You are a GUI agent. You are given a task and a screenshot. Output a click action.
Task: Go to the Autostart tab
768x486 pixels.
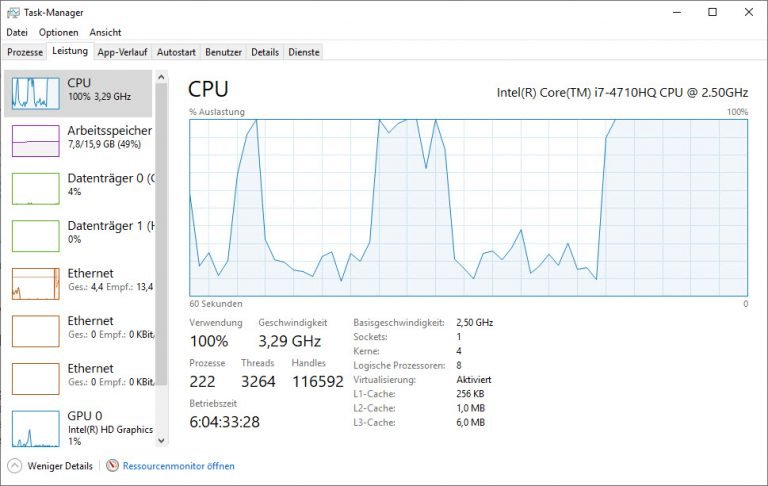(176, 52)
